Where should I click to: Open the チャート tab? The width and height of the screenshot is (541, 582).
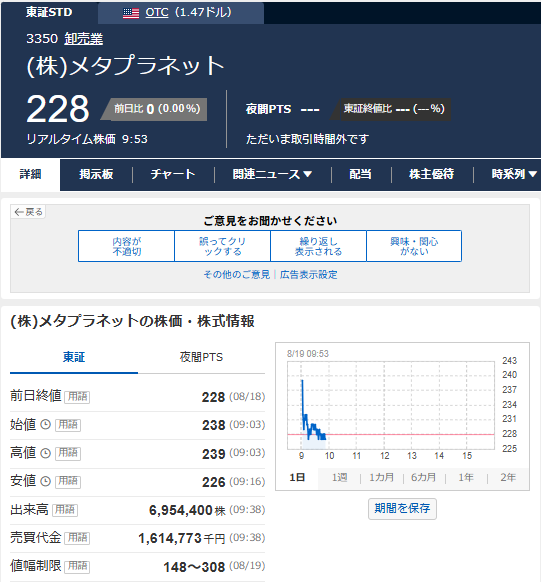pyautogui.click(x=173, y=174)
